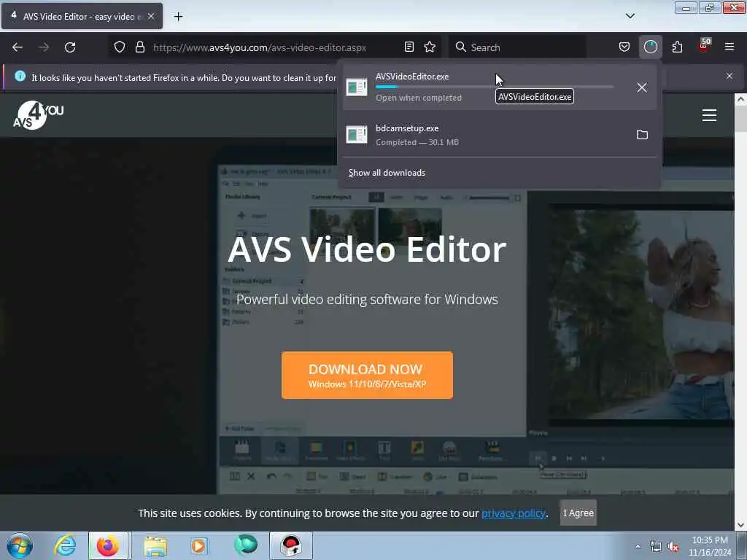Click Show all downloads
The image size is (747, 560).
click(x=387, y=173)
